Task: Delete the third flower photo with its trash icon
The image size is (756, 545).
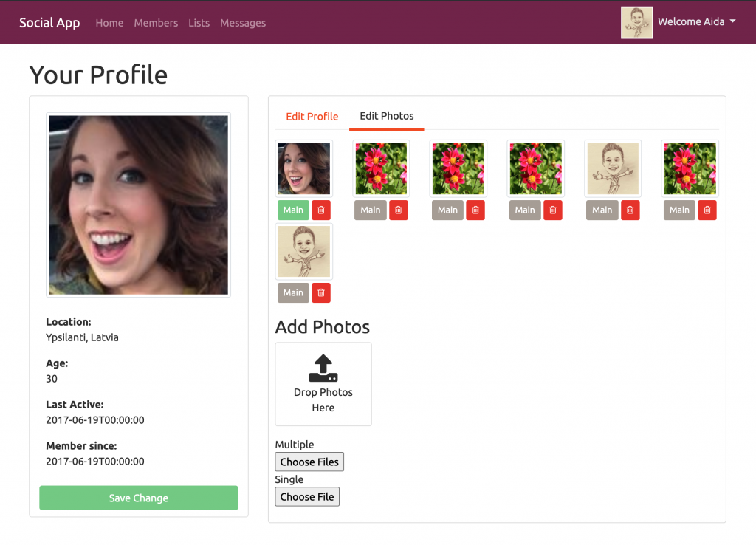Action: [x=552, y=210]
